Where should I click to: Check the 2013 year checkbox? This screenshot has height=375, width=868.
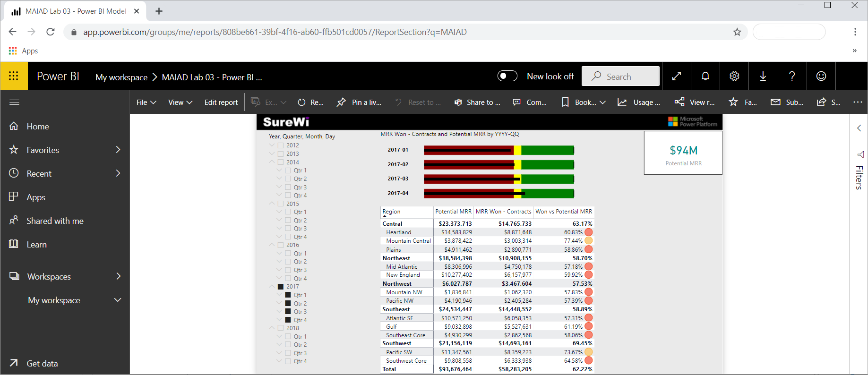281,154
